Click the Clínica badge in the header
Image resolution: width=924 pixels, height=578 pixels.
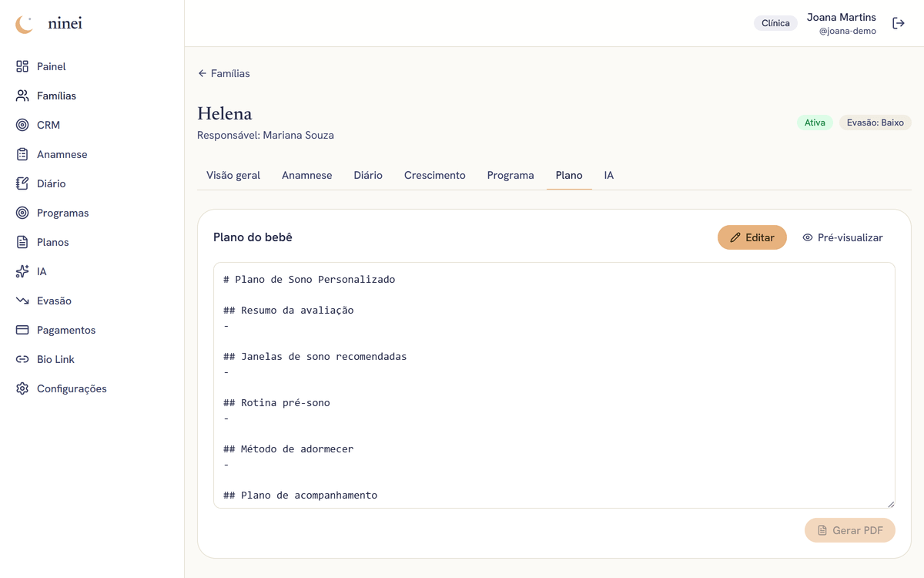[775, 23]
